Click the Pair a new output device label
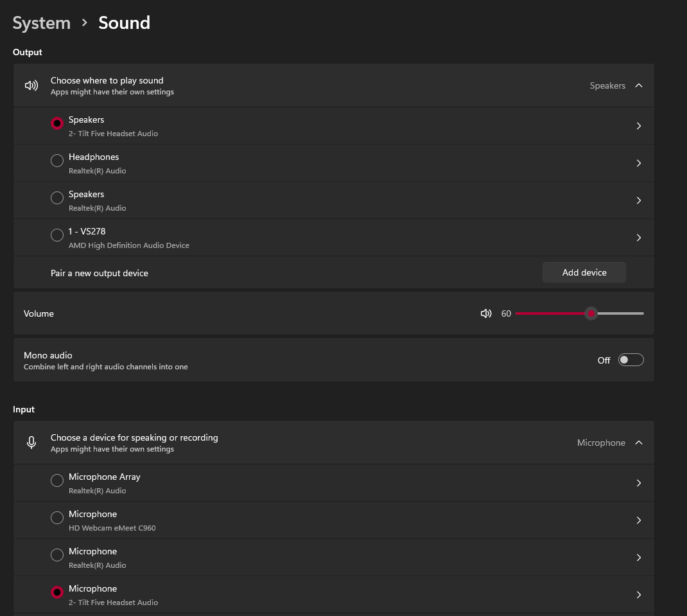Viewport: 687px width, 616px height. (x=100, y=273)
